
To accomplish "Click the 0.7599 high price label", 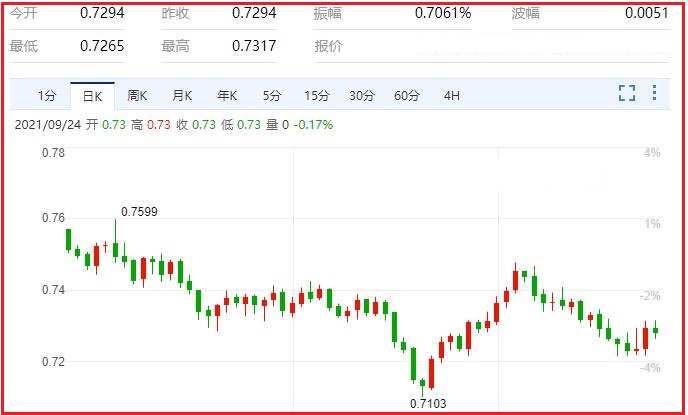I will click(139, 212).
